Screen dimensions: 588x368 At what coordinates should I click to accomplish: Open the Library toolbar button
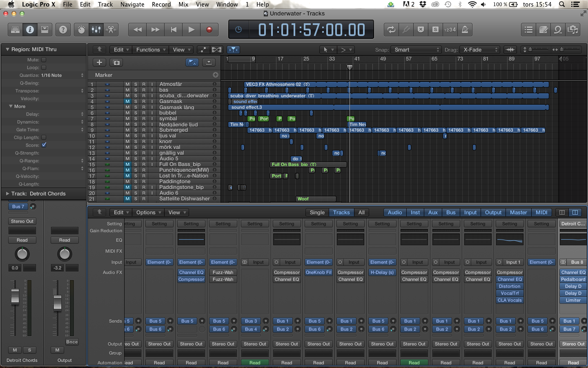[15, 29]
